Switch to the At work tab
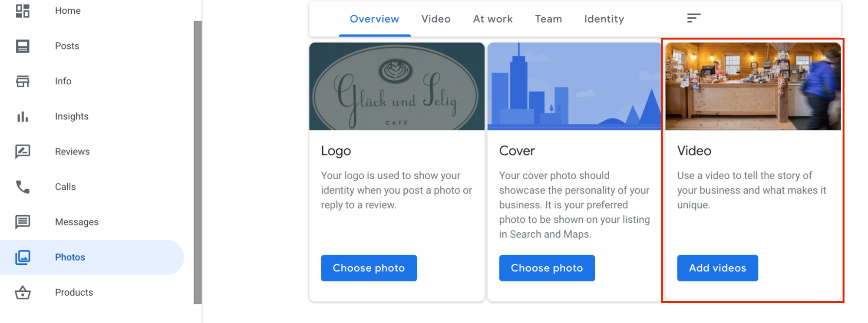The height and width of the screenshot is (323, 868). click(493, 19)
